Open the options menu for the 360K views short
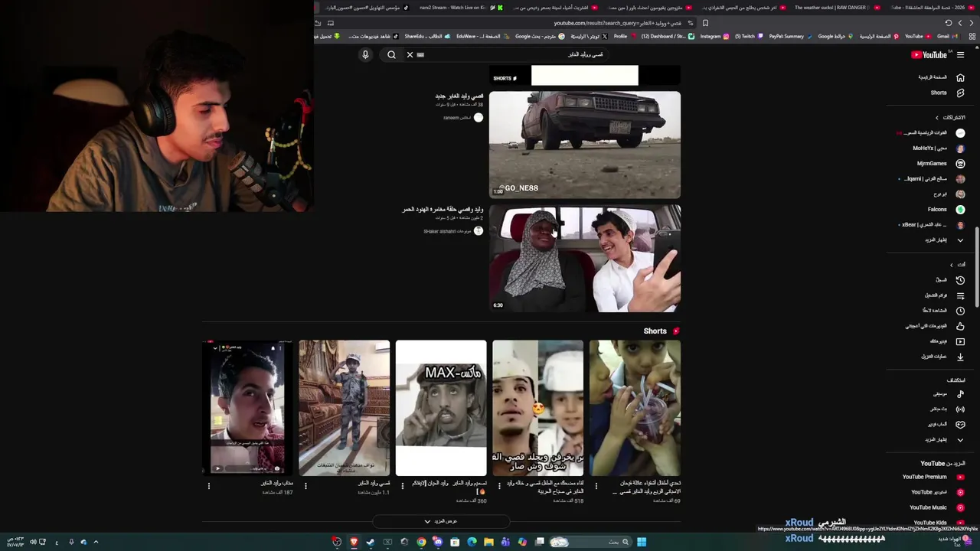 403,486
